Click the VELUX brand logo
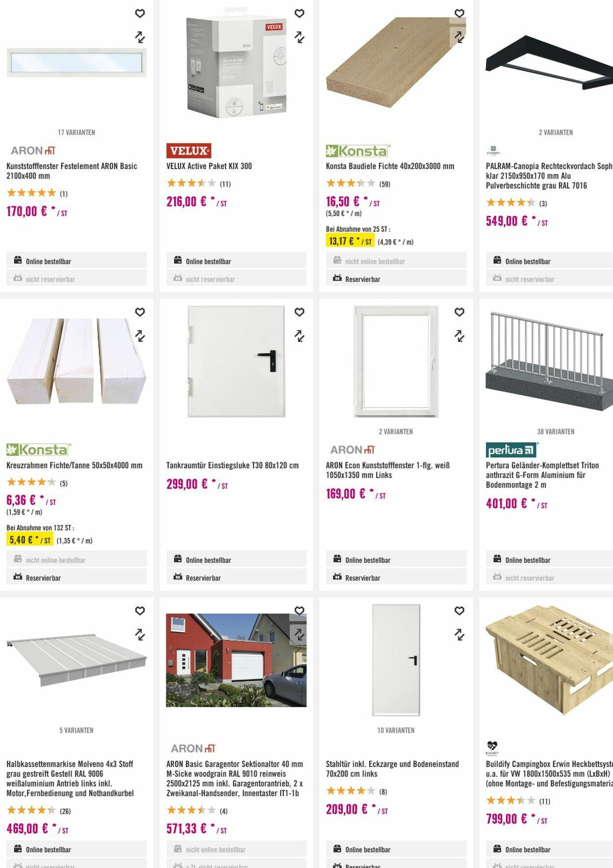Screen dimensions: 613x868 tap(189, 150)
